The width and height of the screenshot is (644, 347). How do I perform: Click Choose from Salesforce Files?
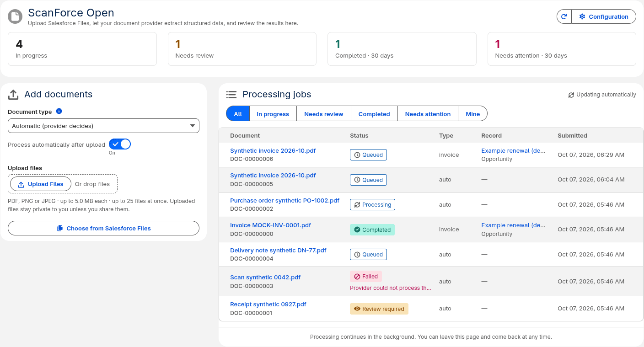(103, 228)
